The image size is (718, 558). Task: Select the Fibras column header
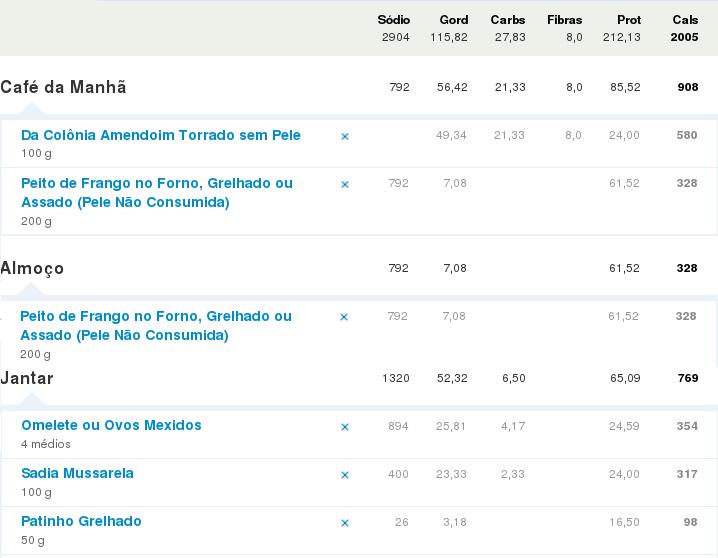[565, 20]
